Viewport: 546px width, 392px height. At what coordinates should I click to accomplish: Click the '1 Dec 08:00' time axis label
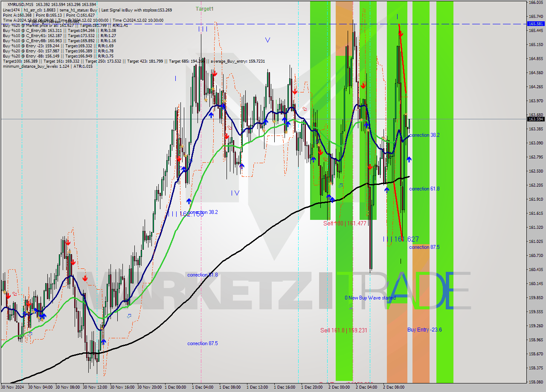pos(230,387)
